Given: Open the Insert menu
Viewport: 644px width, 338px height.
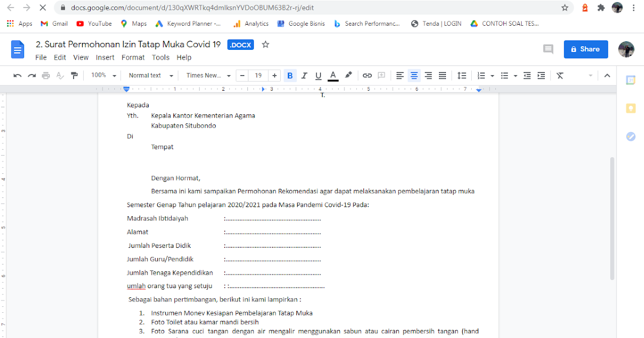Looking at the screenshot, I should point(105,57).
